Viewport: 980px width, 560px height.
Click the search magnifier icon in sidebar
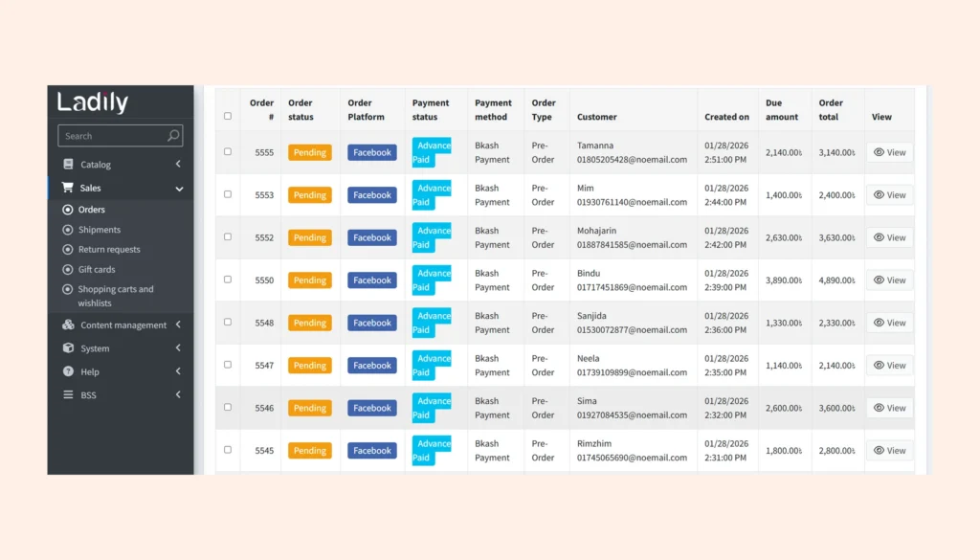[x=173, y=136]
